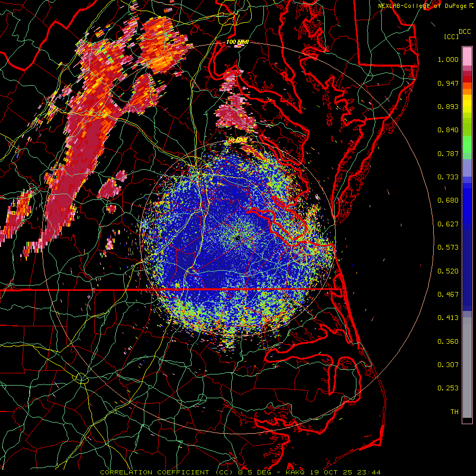476x476 pixels.
Task: Select the 0.627 scale value
Action: point(448,224)
